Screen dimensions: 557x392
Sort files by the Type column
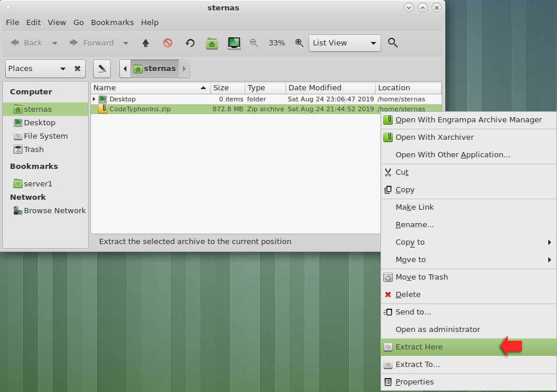(x=265, y=88)
